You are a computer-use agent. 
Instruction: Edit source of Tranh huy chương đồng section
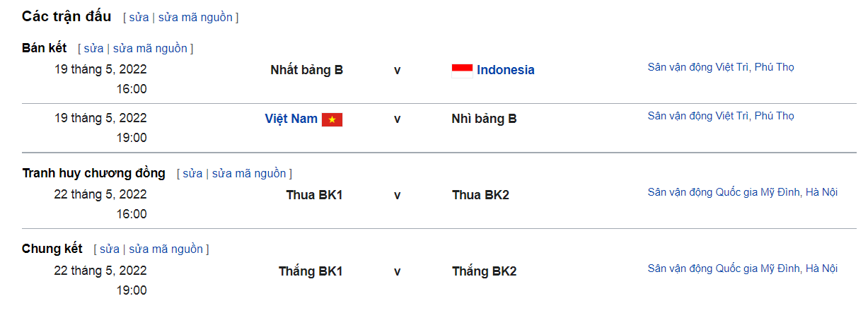coord(249,174)
